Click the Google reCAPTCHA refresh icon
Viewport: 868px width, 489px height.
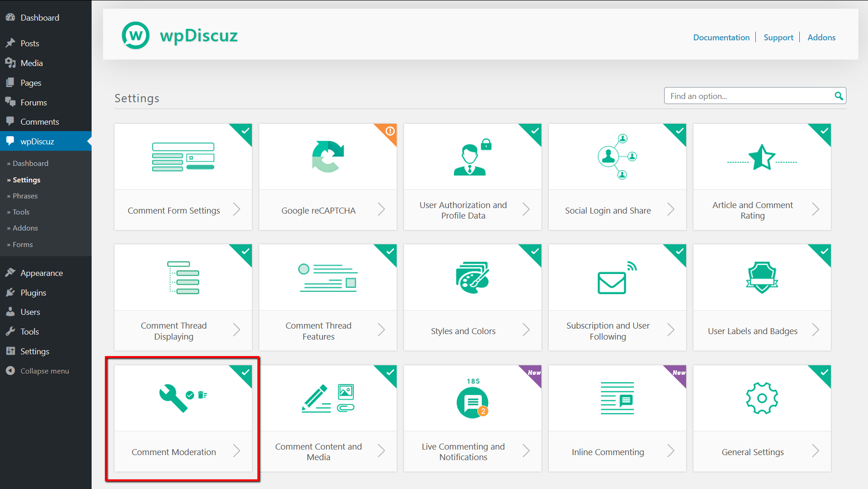327,156
